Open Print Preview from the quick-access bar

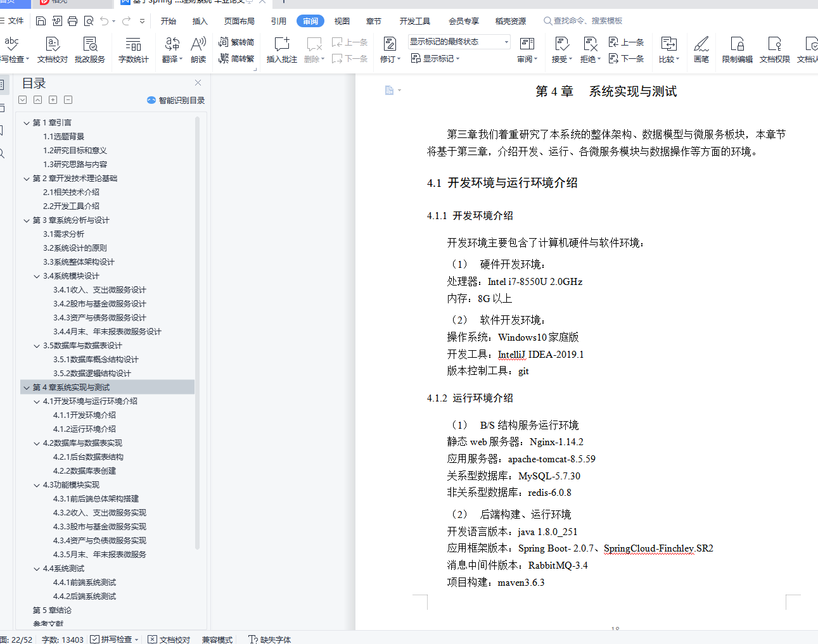[89, 21]
